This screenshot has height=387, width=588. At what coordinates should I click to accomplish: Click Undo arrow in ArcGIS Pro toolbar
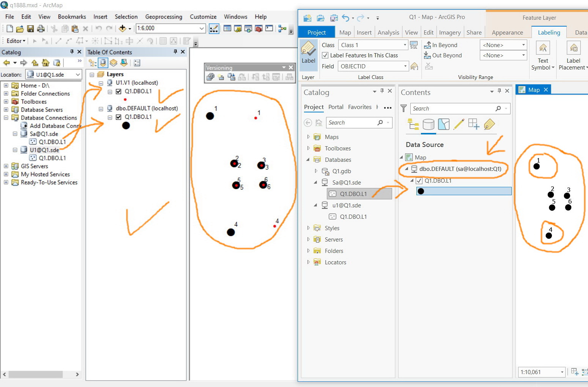pos(345,18)
